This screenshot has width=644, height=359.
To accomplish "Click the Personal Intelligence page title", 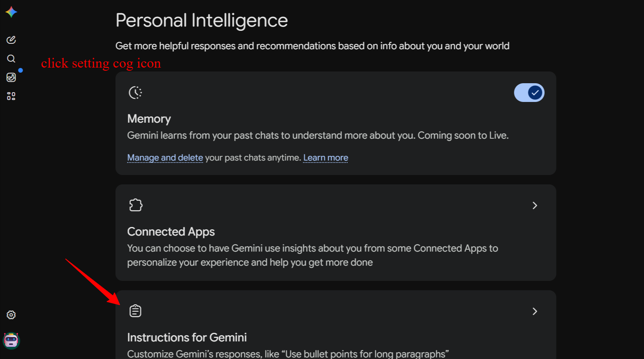I will click(202, 20).
